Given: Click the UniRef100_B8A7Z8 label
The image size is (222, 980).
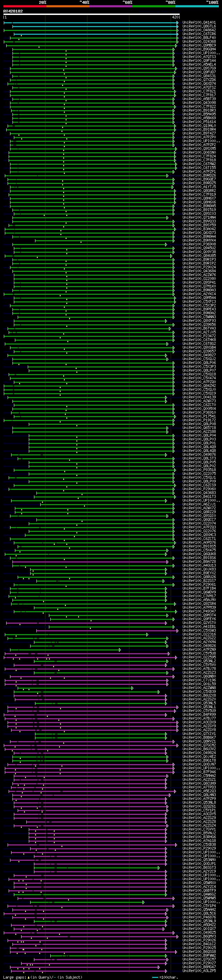Looking at the screenshot, I should [199, 561].
